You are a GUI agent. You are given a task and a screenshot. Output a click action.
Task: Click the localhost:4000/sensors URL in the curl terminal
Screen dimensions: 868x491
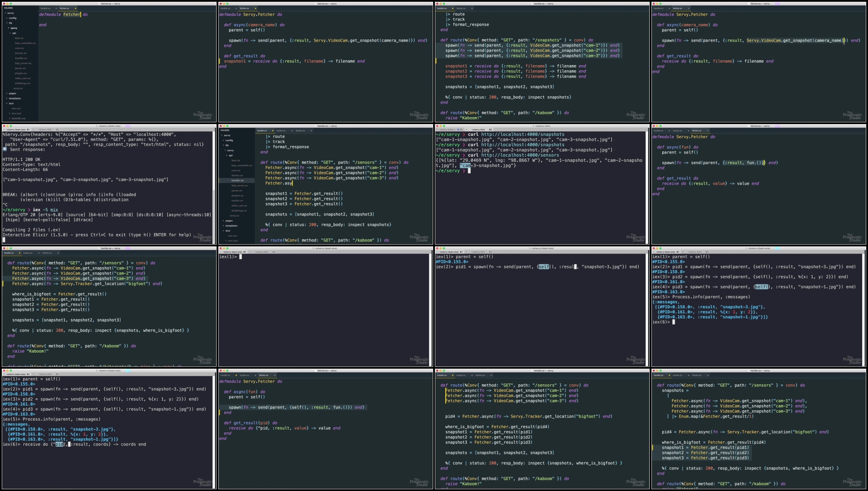(520, 155)
